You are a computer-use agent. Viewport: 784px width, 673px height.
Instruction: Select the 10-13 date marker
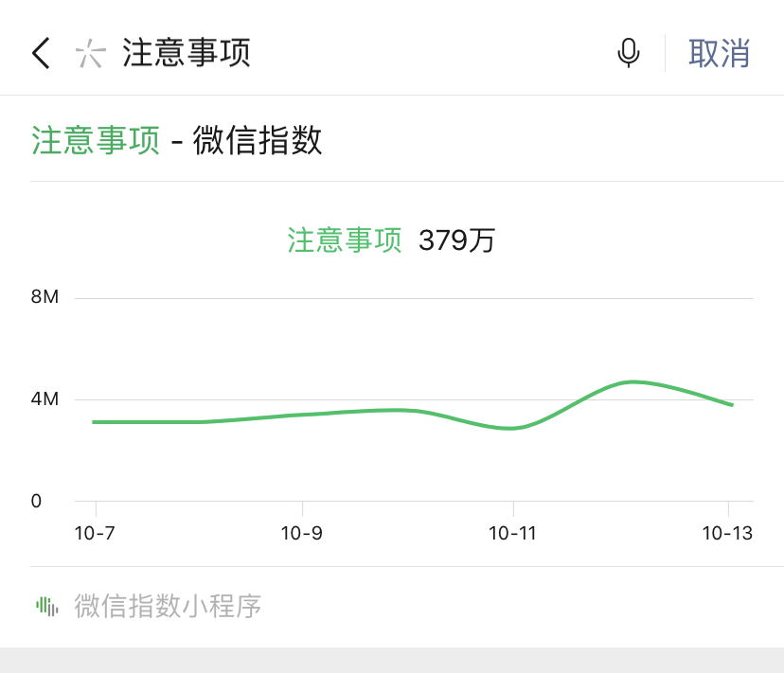click(x=727, y=534)
